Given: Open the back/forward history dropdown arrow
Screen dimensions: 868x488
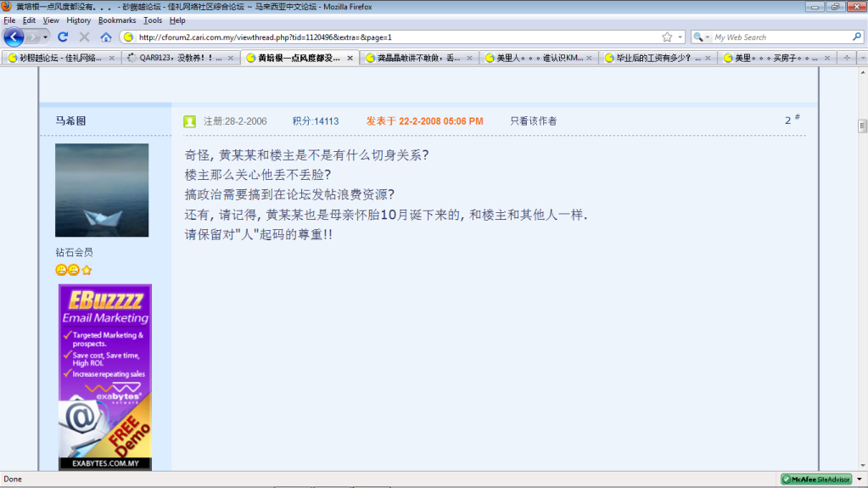Looking at the screenshot, I should click(x=45, y=37).
